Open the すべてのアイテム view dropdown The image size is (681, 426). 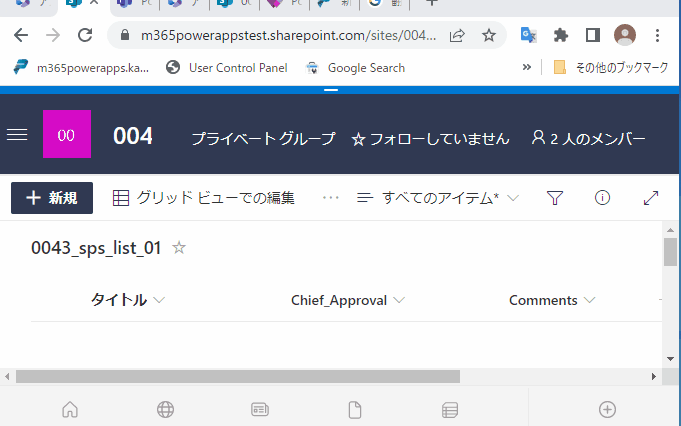pos(439,198)
